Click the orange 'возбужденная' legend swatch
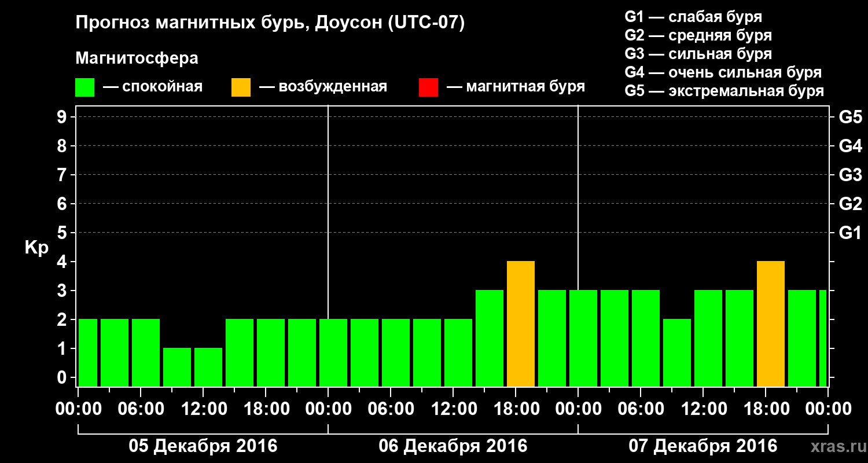The width and height of the screenshot is (868, 463). tap(241, 87)
